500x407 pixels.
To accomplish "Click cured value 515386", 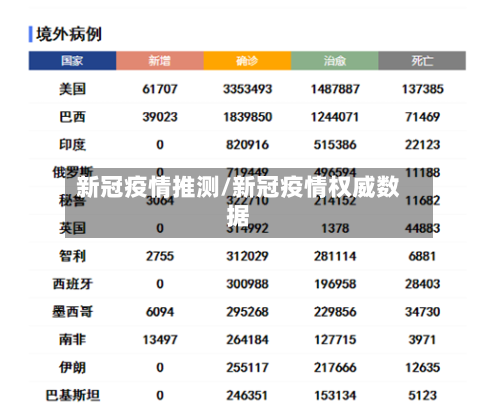I will [335, 145].
